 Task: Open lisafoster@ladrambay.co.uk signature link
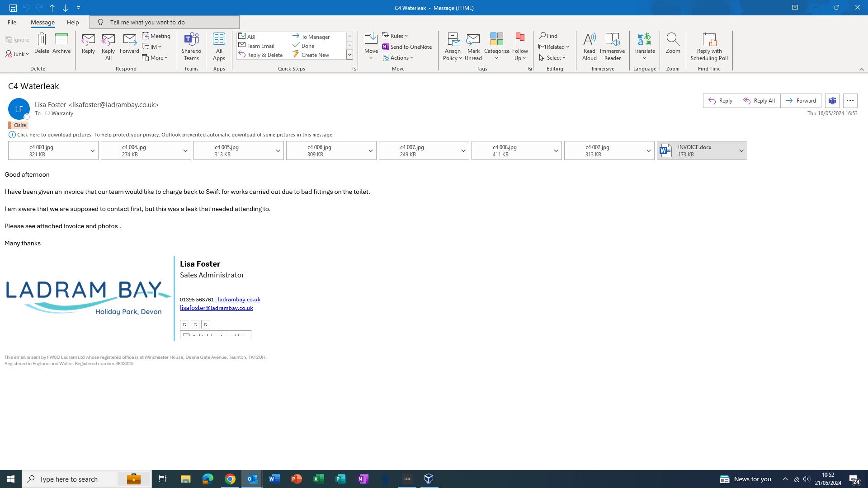[216, 308]
